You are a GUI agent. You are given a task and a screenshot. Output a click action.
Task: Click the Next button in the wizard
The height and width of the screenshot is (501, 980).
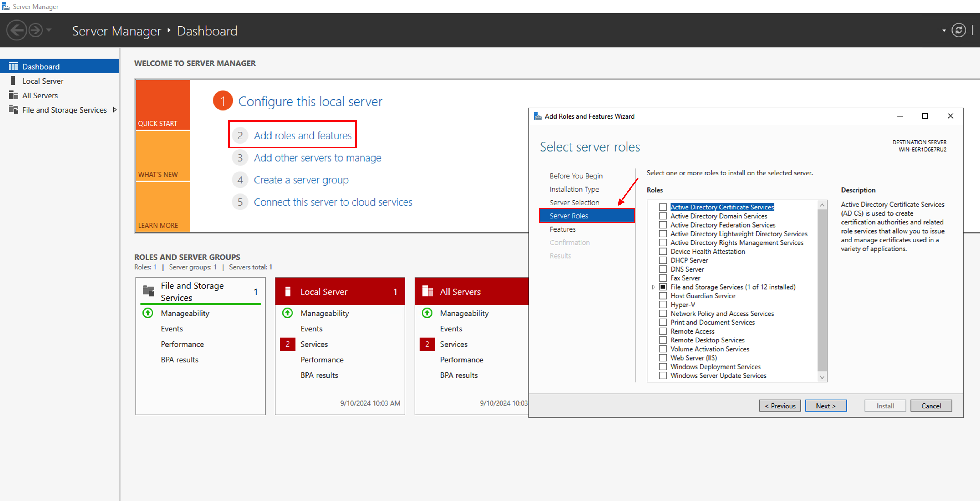826,406
